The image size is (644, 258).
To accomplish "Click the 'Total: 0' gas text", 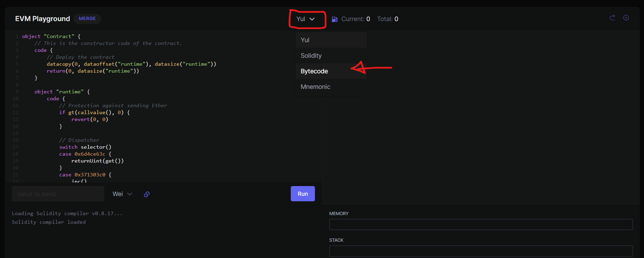I will click(388, 19).
